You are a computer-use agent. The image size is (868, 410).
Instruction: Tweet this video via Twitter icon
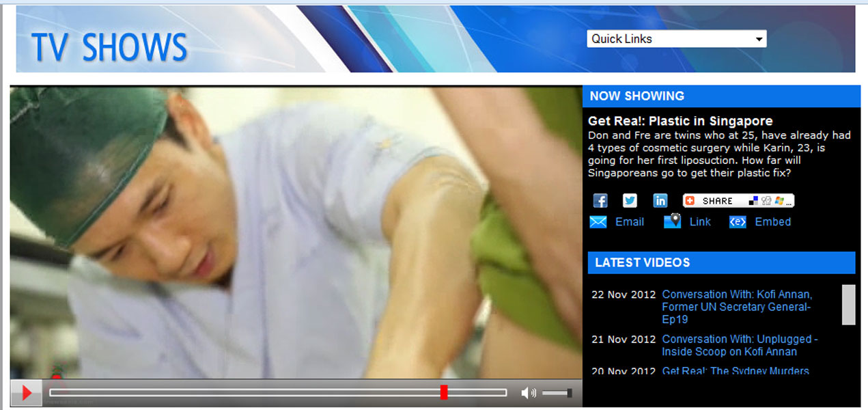click(630, 200)
